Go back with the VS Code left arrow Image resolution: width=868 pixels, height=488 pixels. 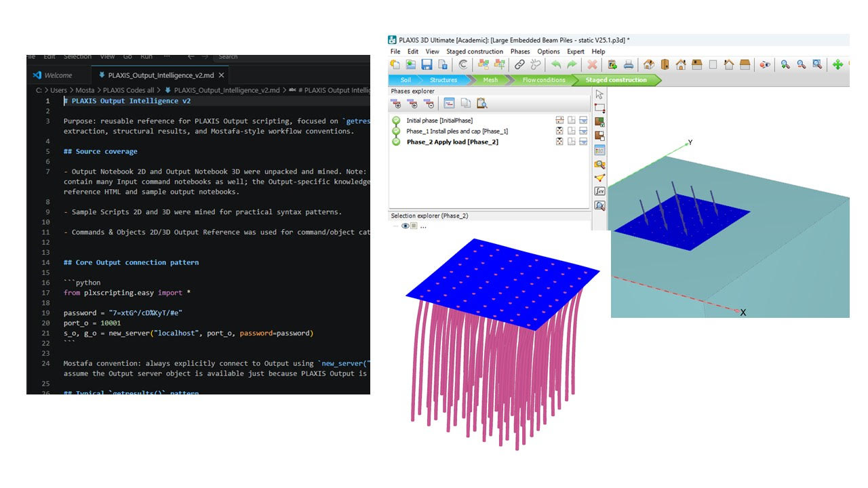point(191,57)
